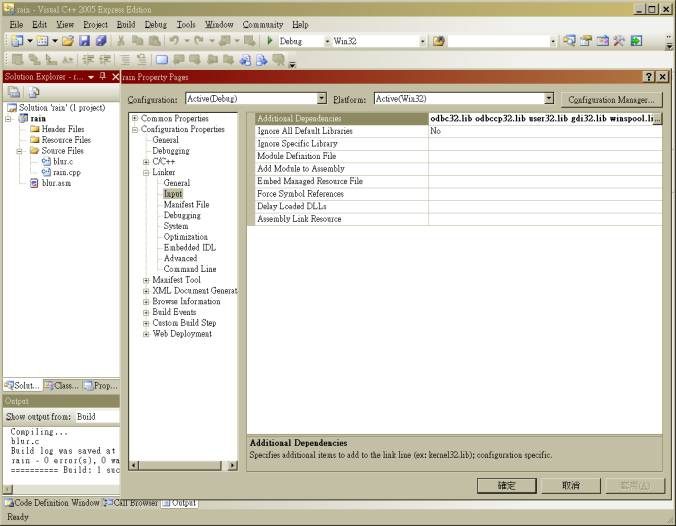
Task: Open the Configuration dropdown
Action: 321,99
